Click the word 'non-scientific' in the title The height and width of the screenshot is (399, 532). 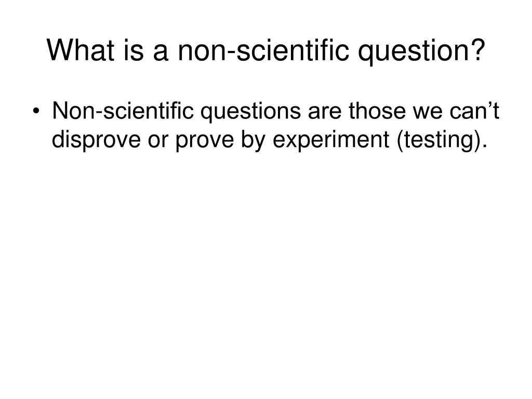[x=263, y=50]
